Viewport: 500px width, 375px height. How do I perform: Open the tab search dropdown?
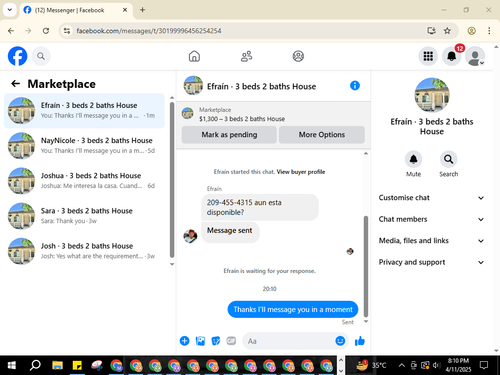point(10,10)
